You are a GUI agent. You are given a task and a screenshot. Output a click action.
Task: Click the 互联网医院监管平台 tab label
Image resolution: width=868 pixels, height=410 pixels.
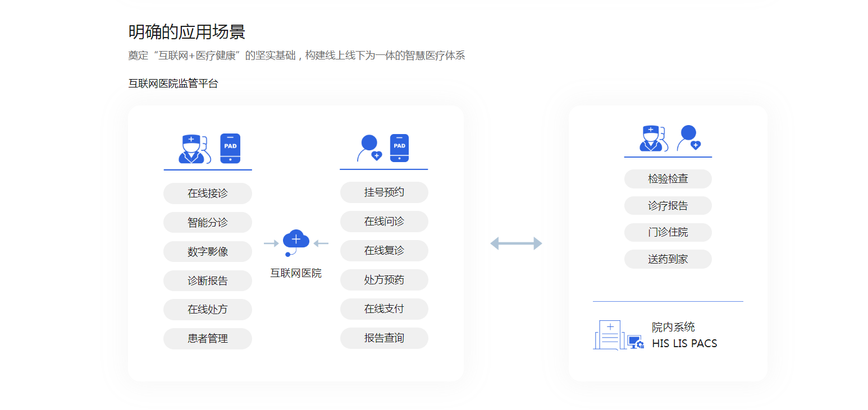173,84
